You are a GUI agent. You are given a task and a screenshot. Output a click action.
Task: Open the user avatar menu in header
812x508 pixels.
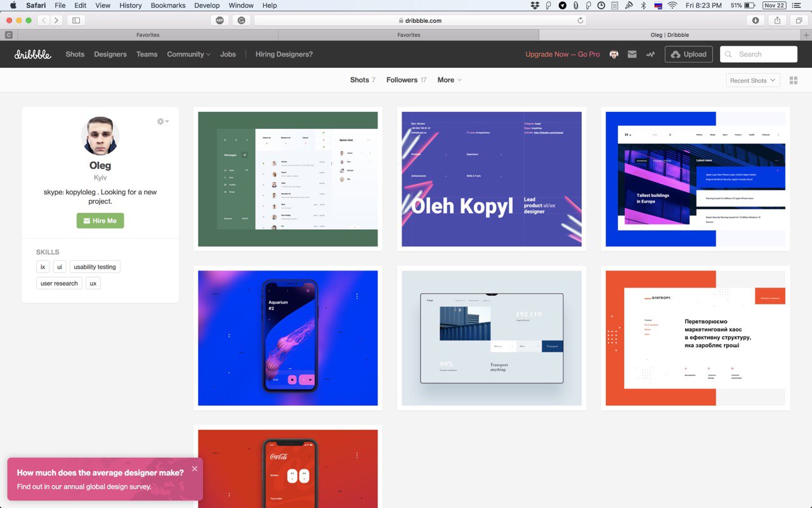(x=614, y=55)
